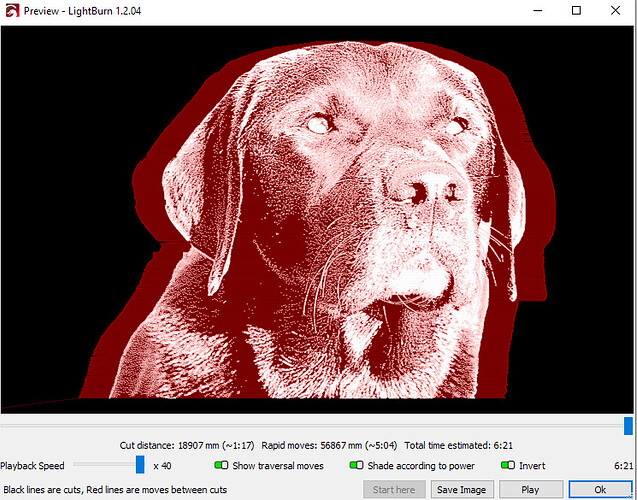
Task: Close the Preview window
Action: pos(615,11)
